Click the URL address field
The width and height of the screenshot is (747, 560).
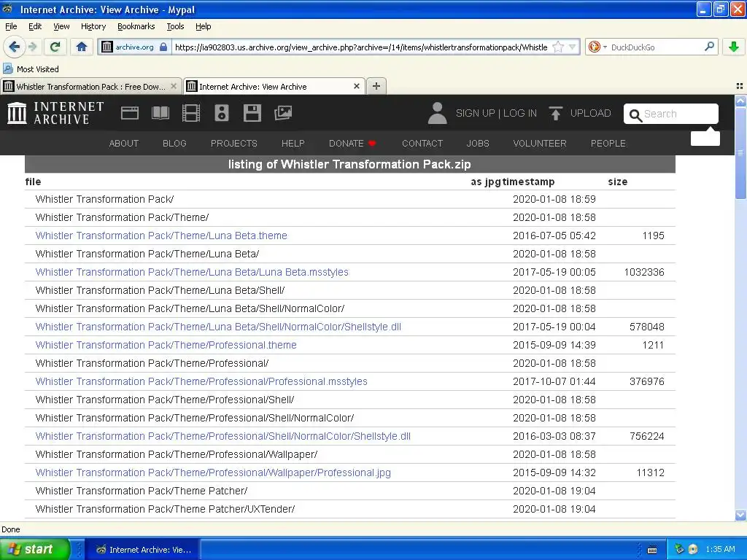coord(360,47)
